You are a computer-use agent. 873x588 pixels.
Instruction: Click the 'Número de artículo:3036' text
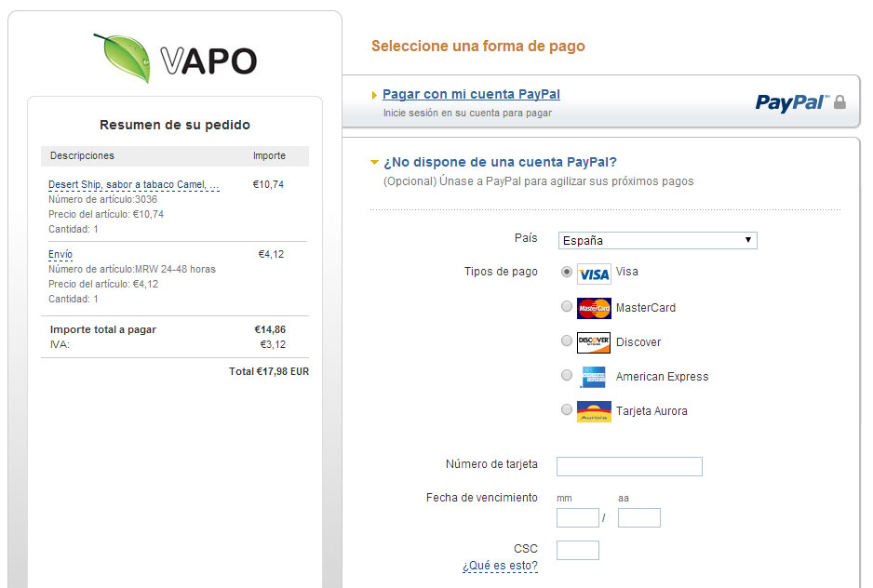click(x=102, y=199)
